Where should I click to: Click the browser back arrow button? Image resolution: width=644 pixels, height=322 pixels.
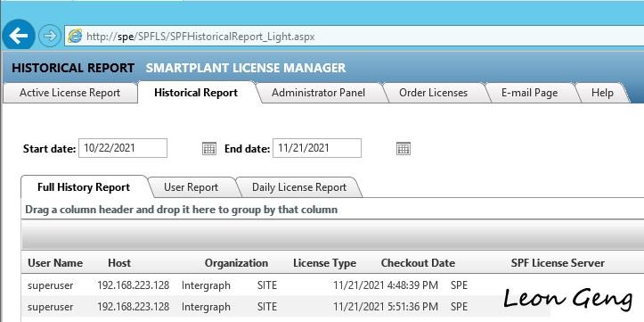coord(19,36)
